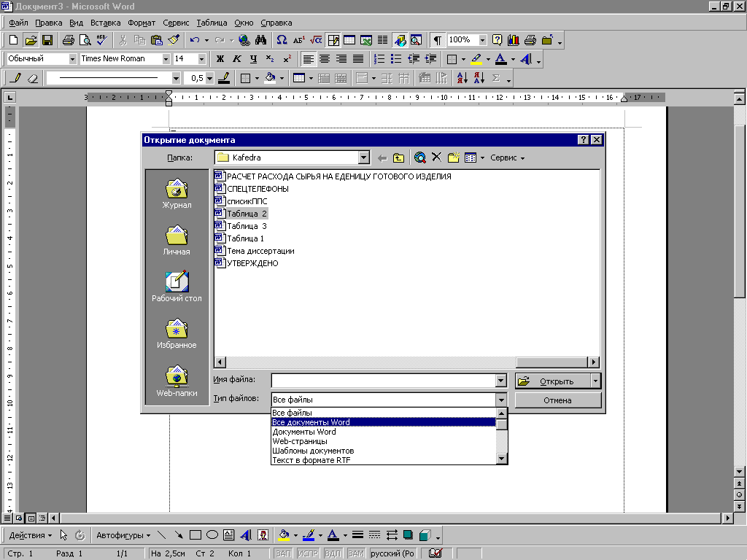Click the Открыть button
The image size is (747, 560).
pyautogui.click(x=553, y=381)
